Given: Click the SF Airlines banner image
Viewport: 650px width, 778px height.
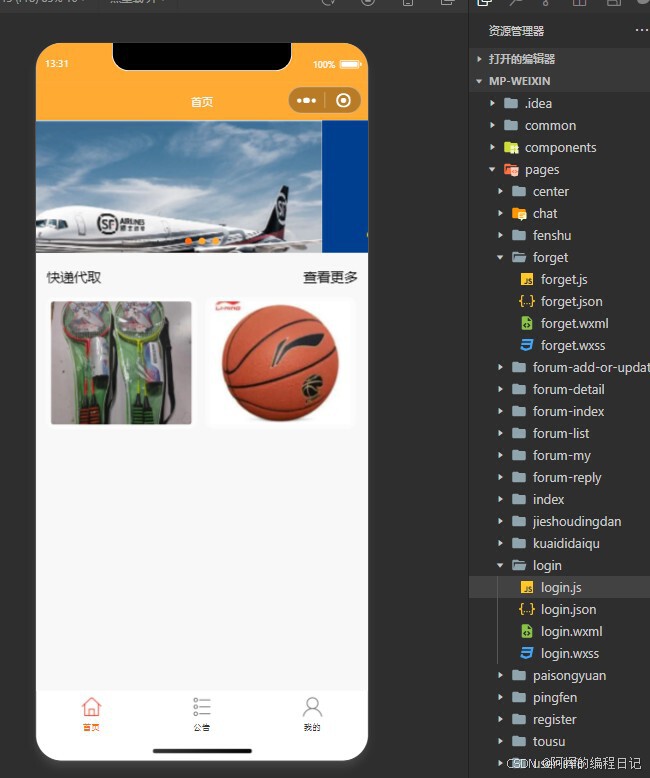Looking at the screenshot, I should click(x=179, y=187).
